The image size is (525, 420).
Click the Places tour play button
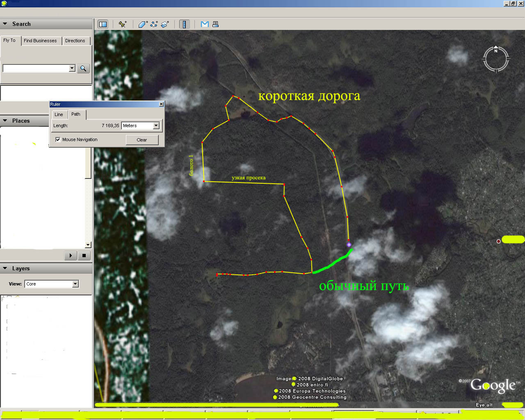click(71, 256)
